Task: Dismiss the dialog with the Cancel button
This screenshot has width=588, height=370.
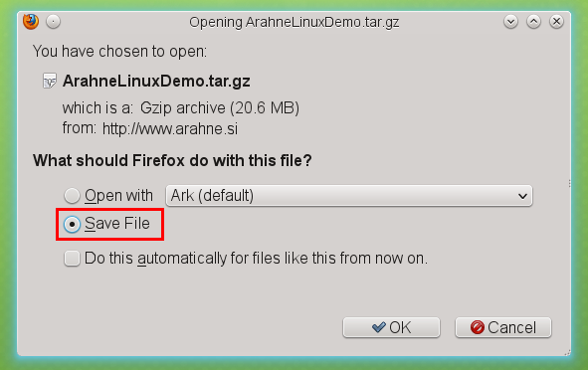Action: click(x=503, y=327)
